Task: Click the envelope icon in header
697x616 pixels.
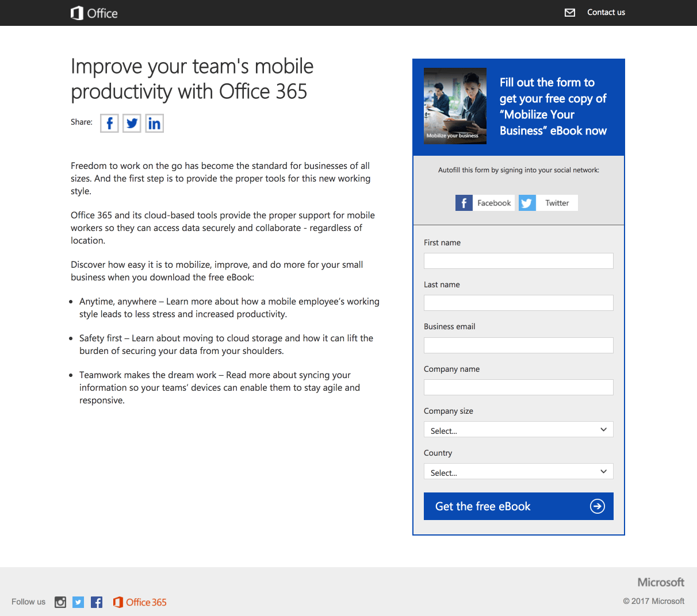Action: click(x=570, y=13)
